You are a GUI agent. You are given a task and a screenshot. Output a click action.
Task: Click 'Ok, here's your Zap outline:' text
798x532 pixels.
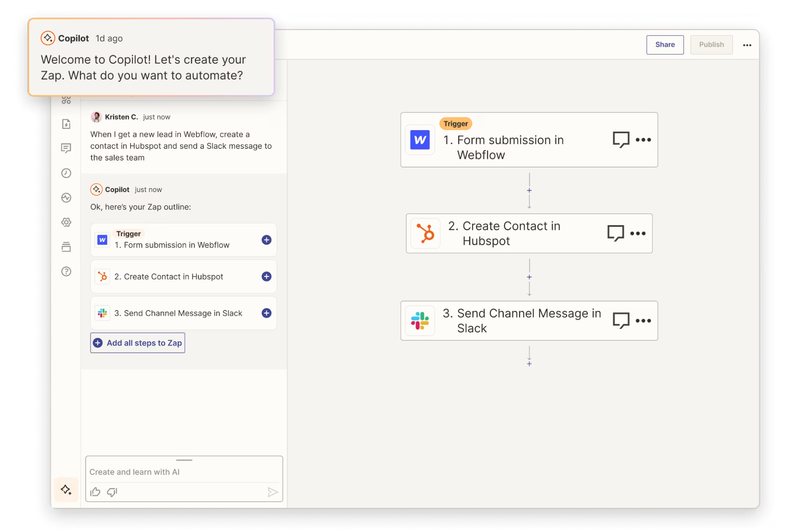pyautogui.click(x=141, y=207)
